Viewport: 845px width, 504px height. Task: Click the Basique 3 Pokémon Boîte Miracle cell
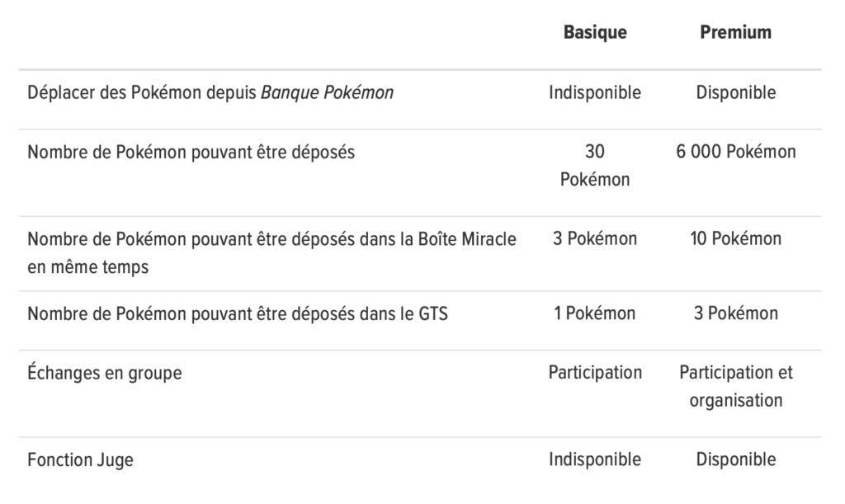click(595, 238)
